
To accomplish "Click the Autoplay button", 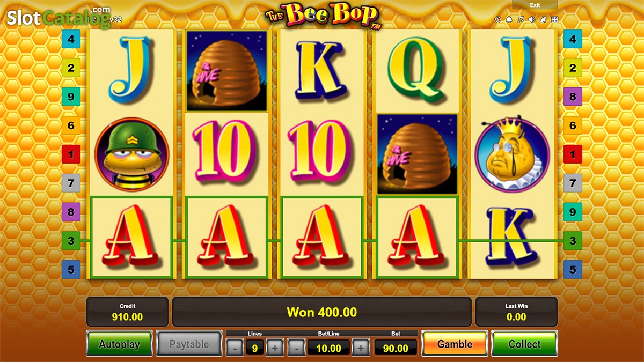I will click(119, 344).
